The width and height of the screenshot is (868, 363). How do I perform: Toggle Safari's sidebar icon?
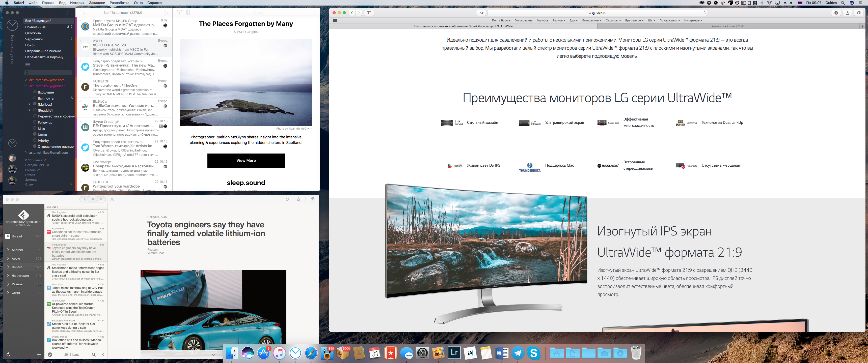369,13
